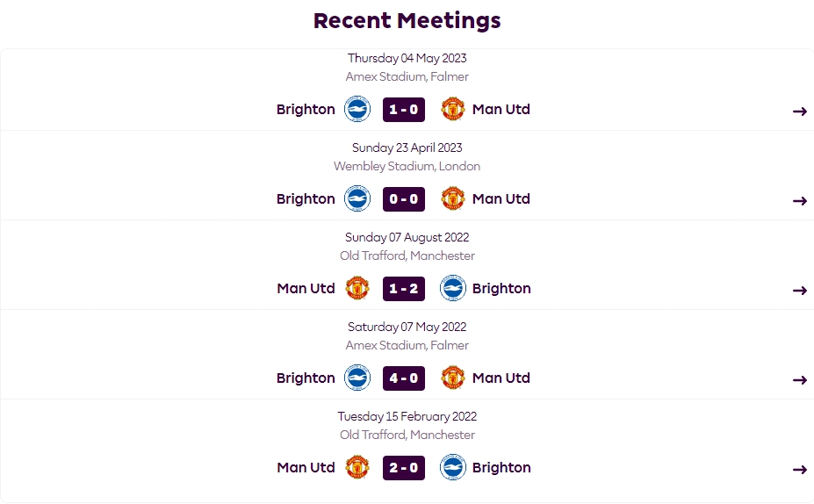Click Brighton crest in 15 February 2022 match
The image size is (814, 504).
pyautogui.click(x=452, y=468)
